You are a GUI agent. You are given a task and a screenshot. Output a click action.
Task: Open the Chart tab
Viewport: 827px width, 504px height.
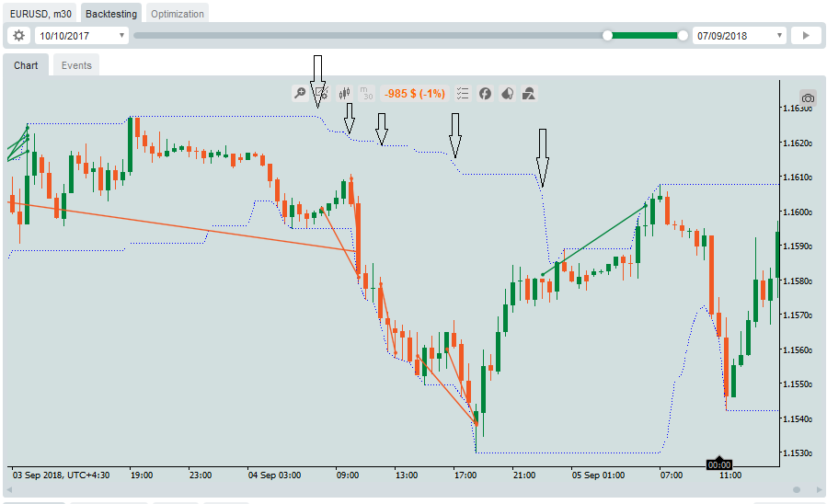pyautogui.click(x=26, y=65)
